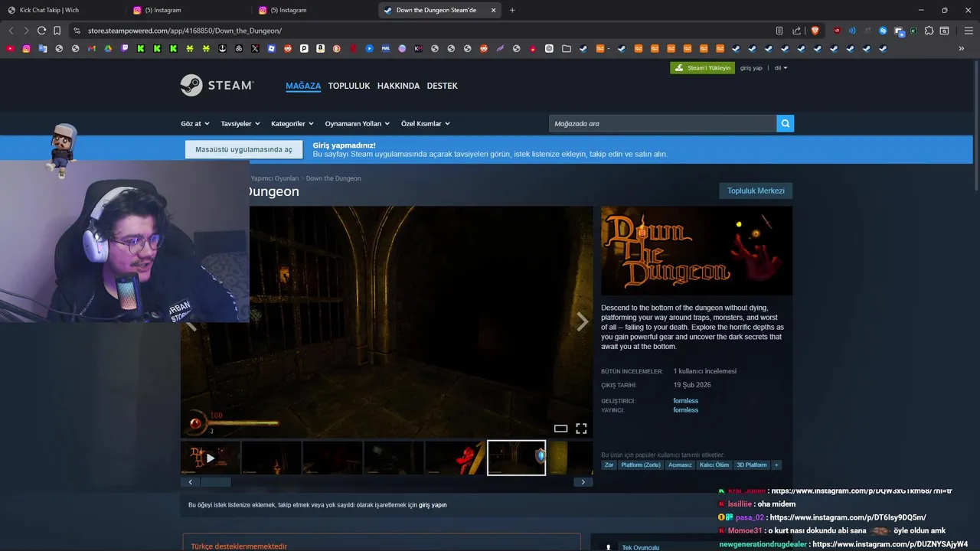Open the Twitch bookmark icon

(125, 48)
